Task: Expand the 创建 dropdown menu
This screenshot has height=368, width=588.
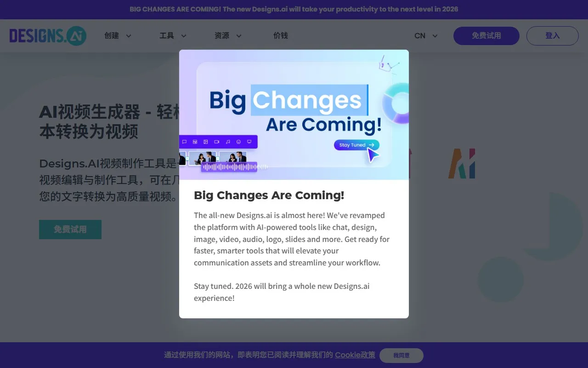Action: click(118, 36)
